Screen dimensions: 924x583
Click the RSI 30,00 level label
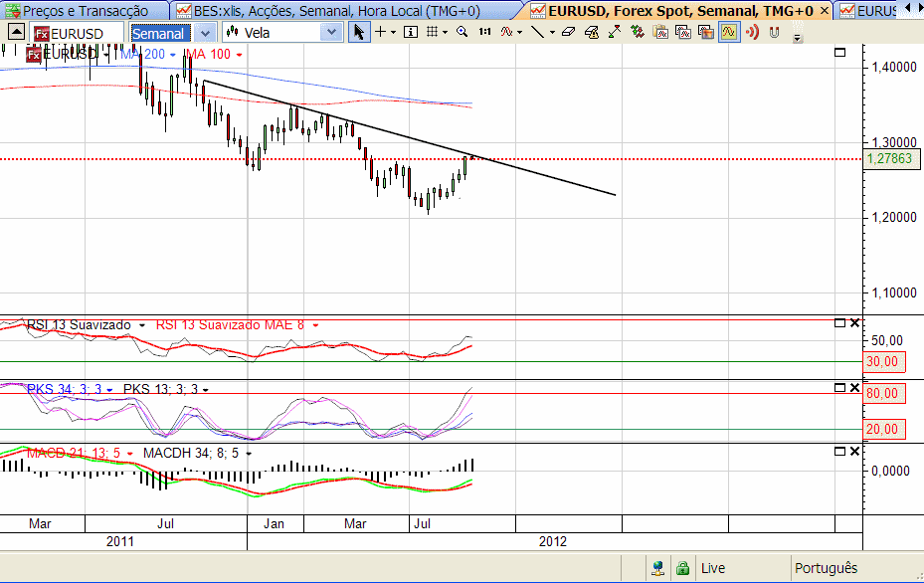(882, 361)
